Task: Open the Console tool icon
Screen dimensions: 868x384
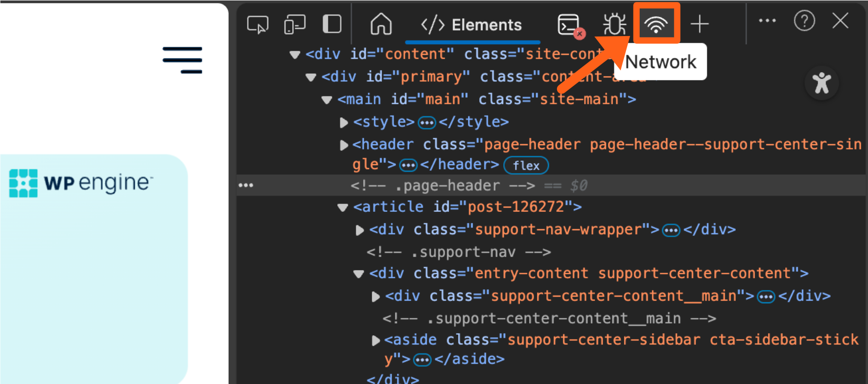Action: (569, 24)
